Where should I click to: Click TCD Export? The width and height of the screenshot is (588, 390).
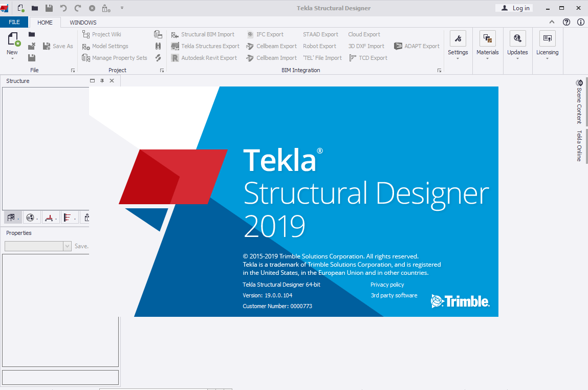click(368, 58)
